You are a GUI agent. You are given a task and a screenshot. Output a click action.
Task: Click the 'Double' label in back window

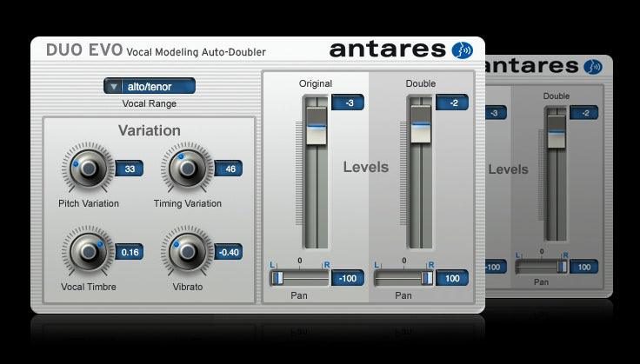pos(557,96)
